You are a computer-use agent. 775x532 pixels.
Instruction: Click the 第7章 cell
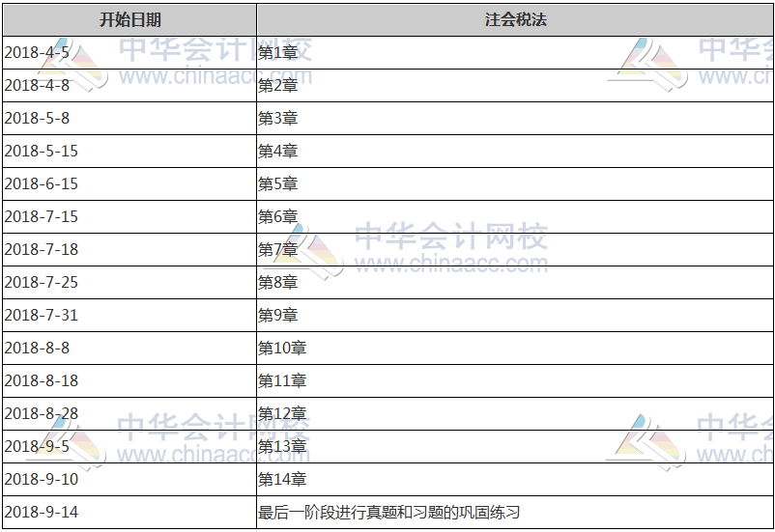pyautogui.click(x=515, y=249)
